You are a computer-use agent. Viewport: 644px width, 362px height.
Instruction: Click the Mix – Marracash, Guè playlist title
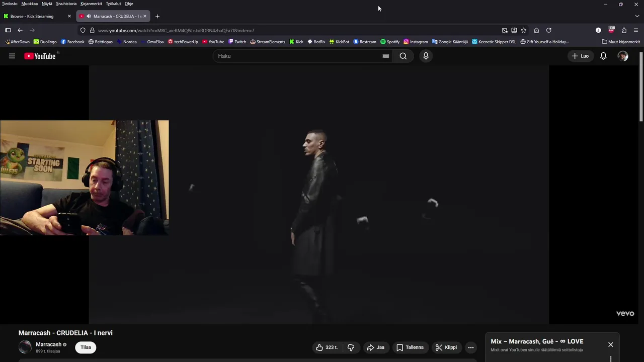tap(537, 341)
